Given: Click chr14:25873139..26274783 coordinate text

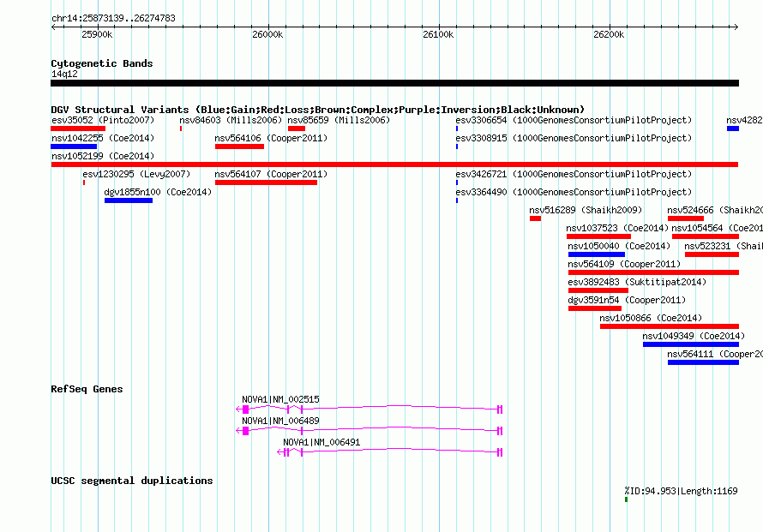Looking at the screenshot, I should [x=113, y=18].
